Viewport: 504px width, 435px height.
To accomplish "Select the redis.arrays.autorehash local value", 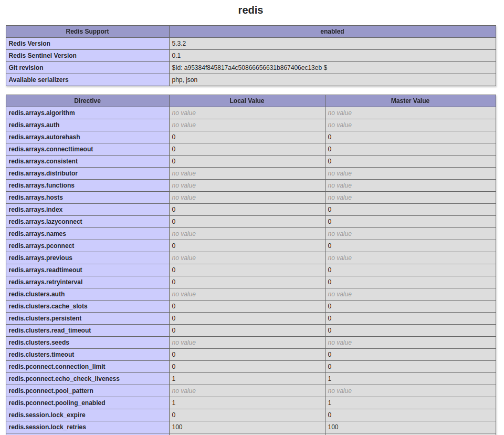I will [173, 137].
